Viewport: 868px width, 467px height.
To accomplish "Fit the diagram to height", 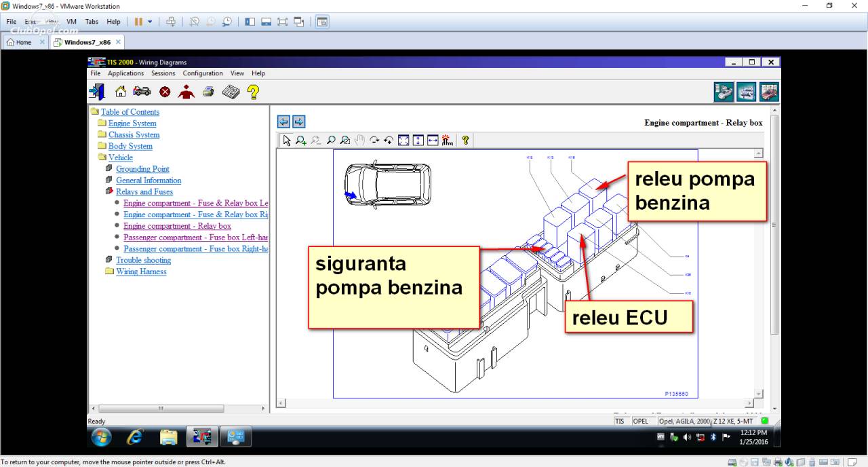I will (x=418, y=141).
